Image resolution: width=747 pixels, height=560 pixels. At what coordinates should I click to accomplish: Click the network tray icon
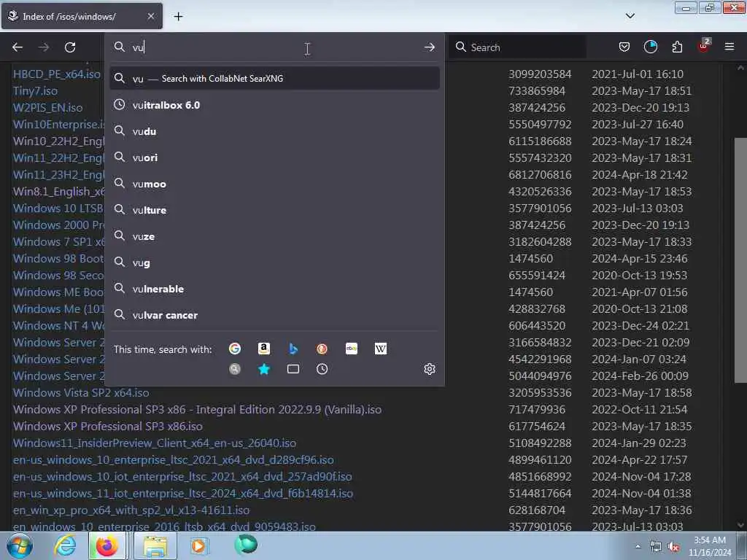click(x=656, y=547)
